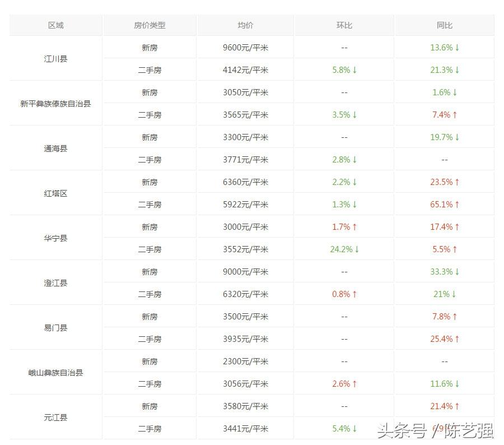Click the 同比 column header
Image resolution: width=504 pixels, height=445 pixels.
(444, 25)
